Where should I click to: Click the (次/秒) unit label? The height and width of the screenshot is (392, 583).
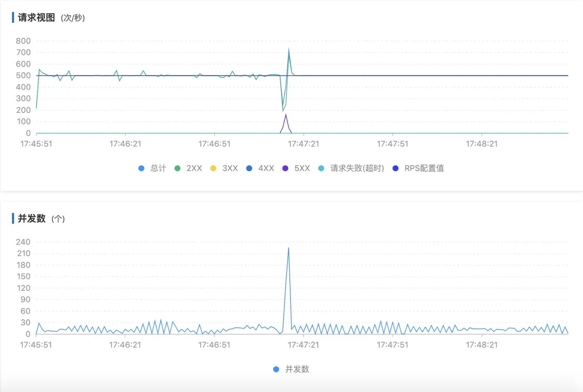click(73, 18)
